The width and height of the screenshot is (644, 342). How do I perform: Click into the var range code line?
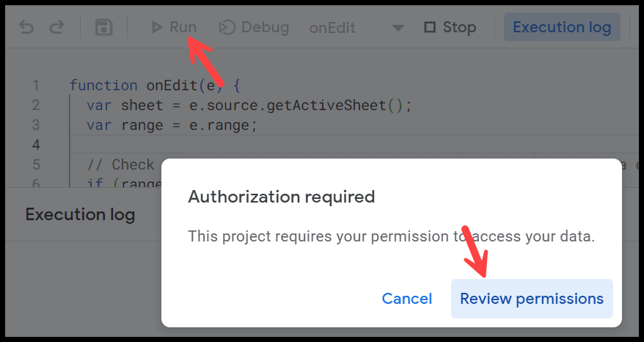[172, 125]
